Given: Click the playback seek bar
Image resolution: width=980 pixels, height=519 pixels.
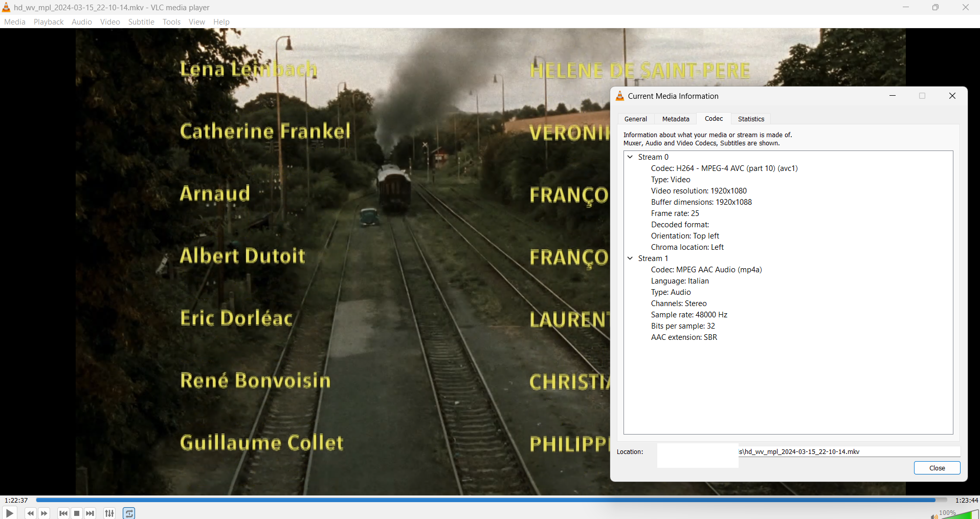Looking at the screenshot, I should [x=491, y=500].
